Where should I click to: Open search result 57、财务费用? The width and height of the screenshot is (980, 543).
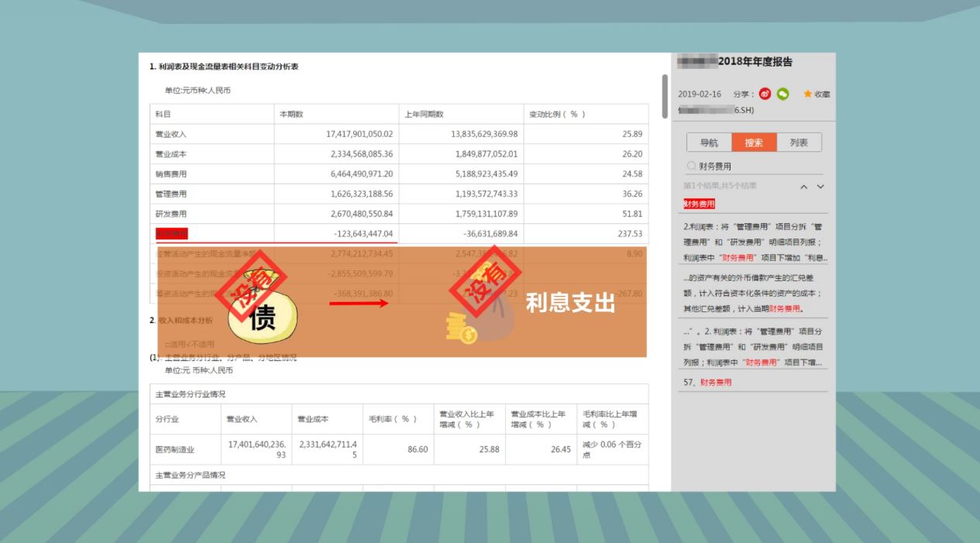[x=707, y=382]
